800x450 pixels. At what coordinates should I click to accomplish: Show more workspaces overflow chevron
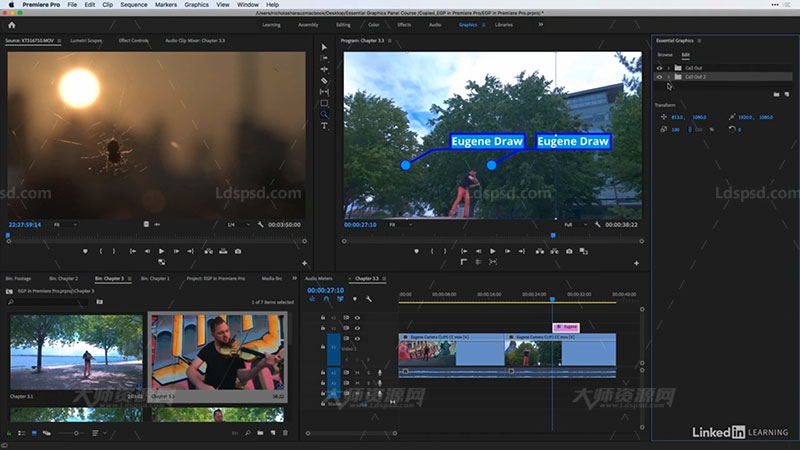540,24
